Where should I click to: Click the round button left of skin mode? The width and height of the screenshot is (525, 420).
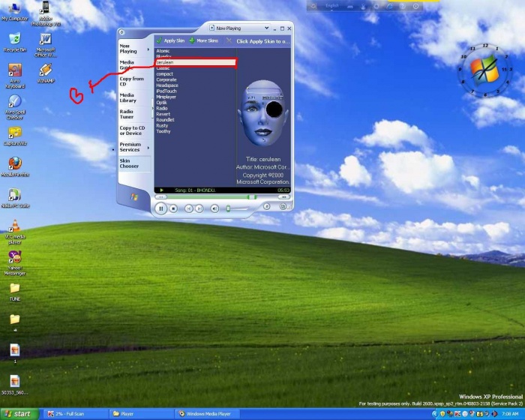pyautogui.click(x=267, y=207)
